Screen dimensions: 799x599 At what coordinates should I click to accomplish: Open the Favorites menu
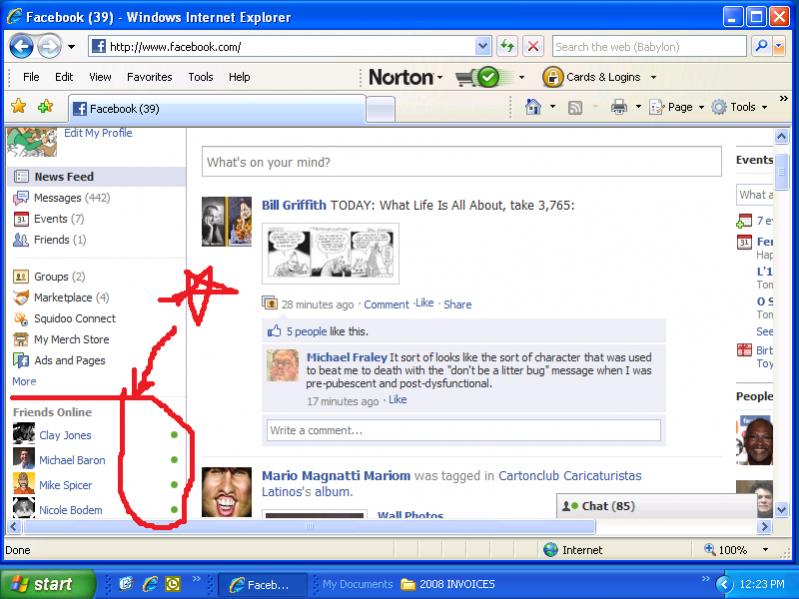pyautogui.click(x=149, y=77)
